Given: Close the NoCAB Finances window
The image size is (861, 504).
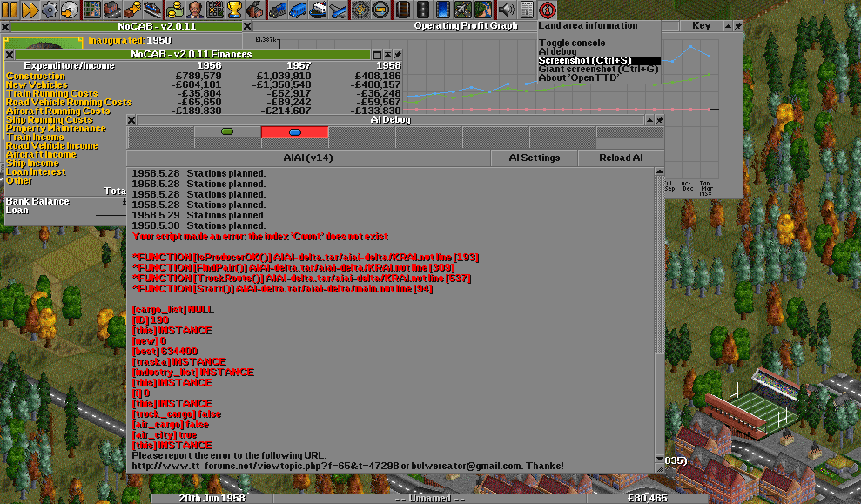Looking at the screenshot, I should coord(10,54).
